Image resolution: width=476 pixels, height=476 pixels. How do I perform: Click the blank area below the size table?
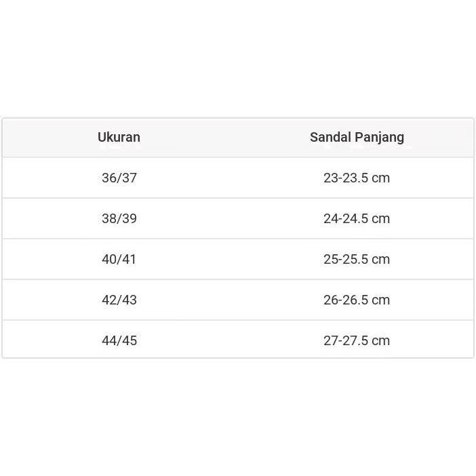coord(237,417)
